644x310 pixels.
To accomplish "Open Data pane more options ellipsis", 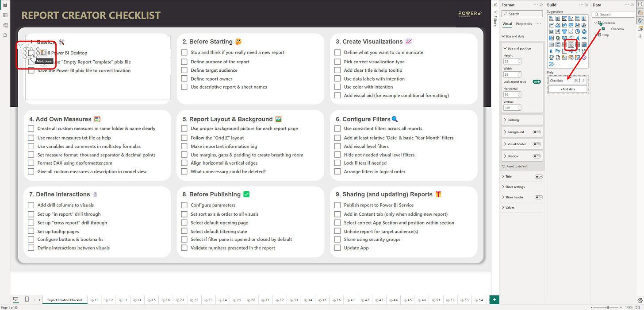I will coord(626,5).
